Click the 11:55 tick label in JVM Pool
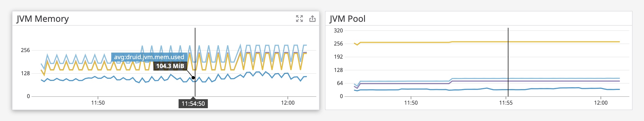The height and width of the screenshot is (121, 644). click(x=506, y=103)
